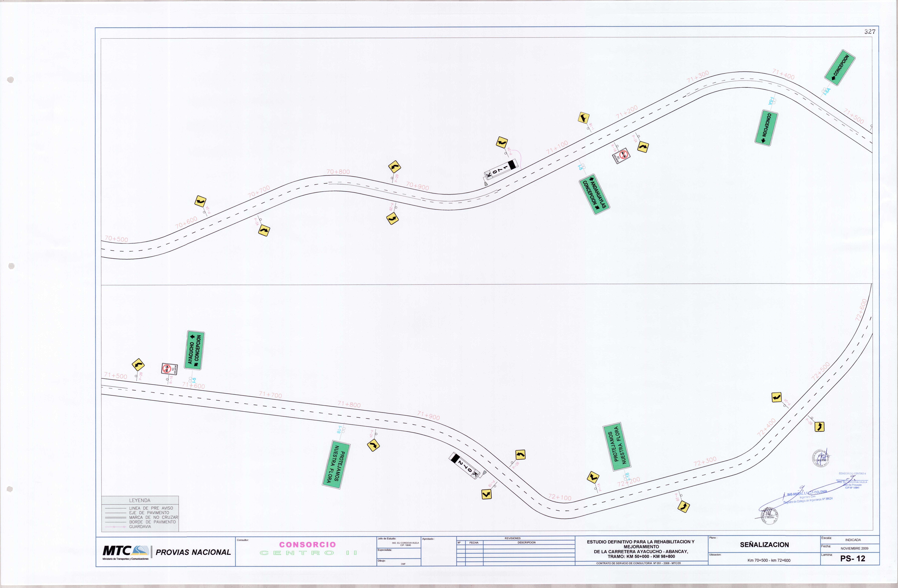Click the ESTUDIO DEFINITIVO project title block
Viewport: 898px width, 588px height.
[x=641, y=549]
